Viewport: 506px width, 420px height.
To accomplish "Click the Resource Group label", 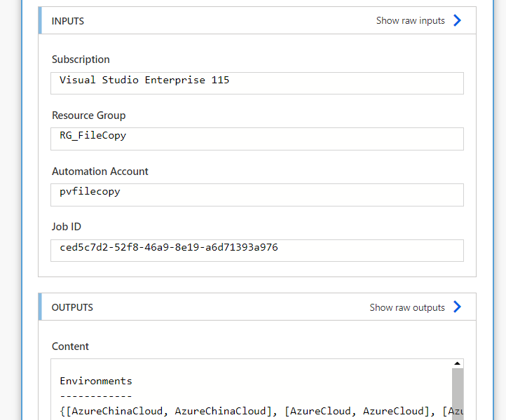I will coord(89,115).
